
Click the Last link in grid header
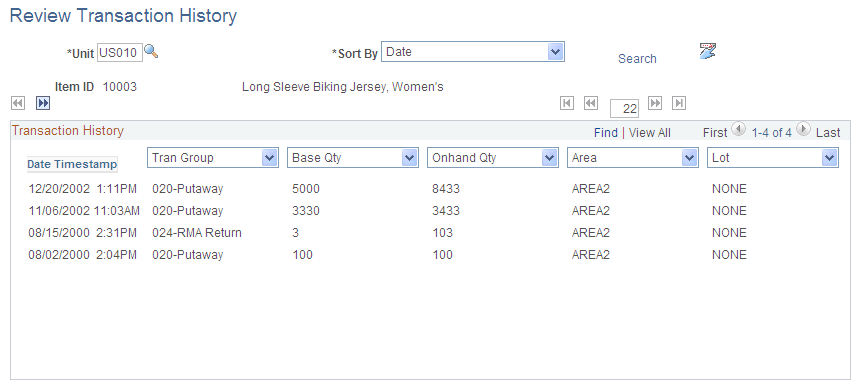click(x=828, y=132)
